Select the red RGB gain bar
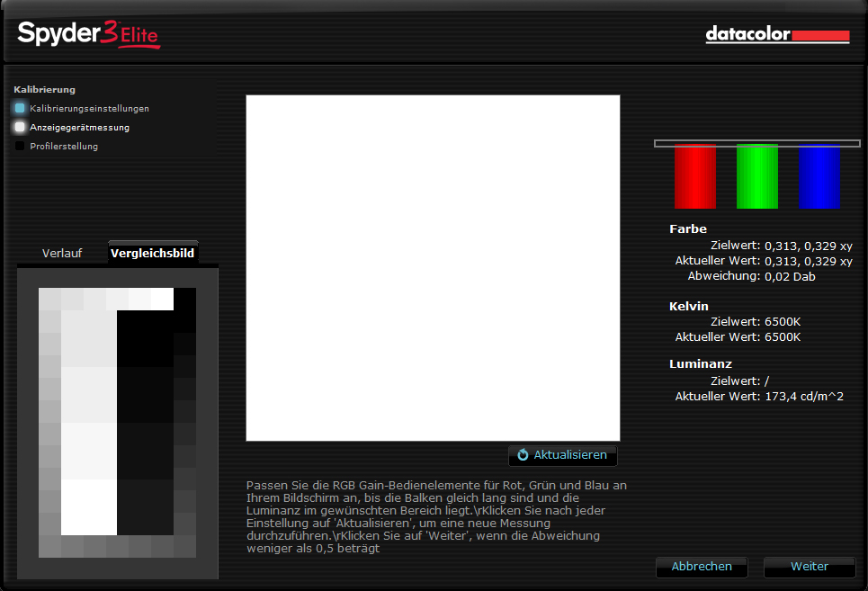The width and height of the screenshot is (868, 591). pyautogui.click(x=694, y=176)
